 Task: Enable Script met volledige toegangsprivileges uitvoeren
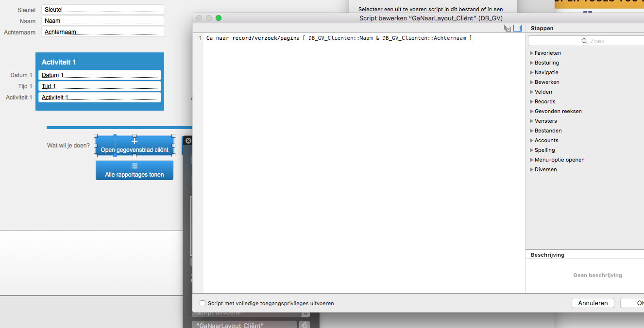click(203, 303)
